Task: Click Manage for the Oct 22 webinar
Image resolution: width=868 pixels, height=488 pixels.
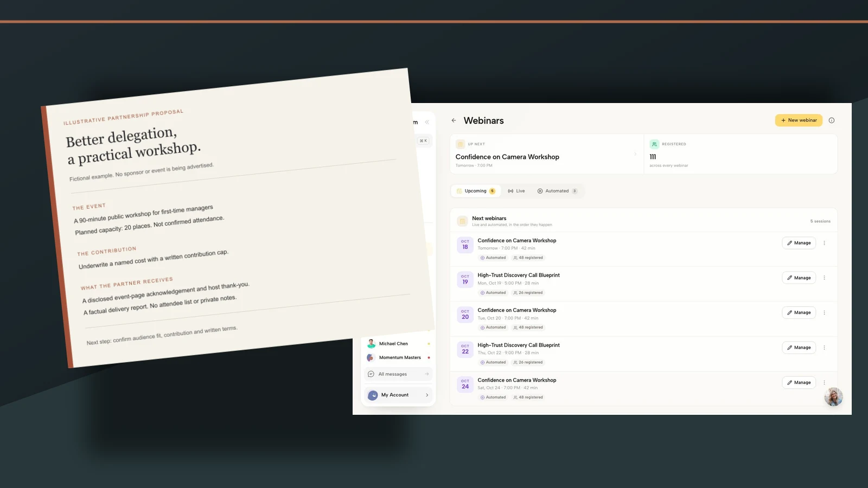Action: tap(799, 348)
